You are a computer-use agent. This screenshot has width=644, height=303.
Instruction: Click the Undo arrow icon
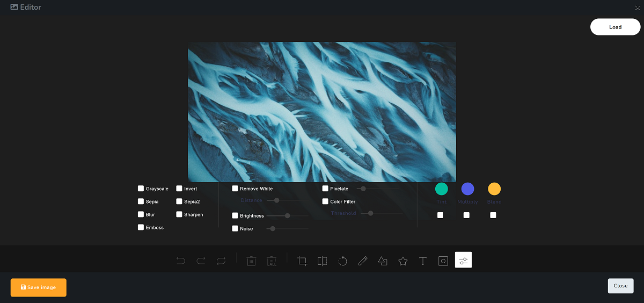[x=181, y=261]
